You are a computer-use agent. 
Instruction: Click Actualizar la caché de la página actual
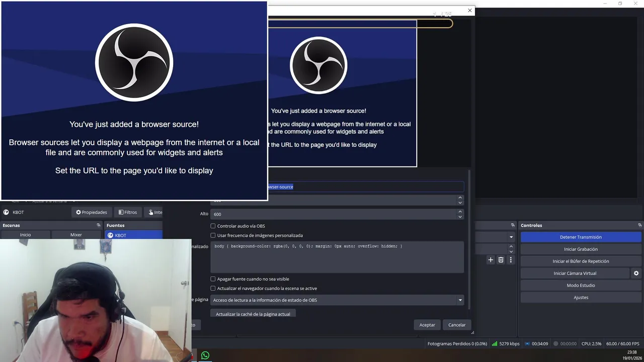point(253,314)
